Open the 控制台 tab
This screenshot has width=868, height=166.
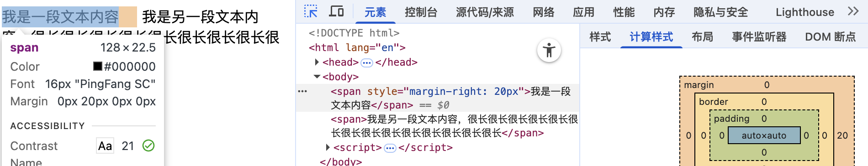(421, 12)
